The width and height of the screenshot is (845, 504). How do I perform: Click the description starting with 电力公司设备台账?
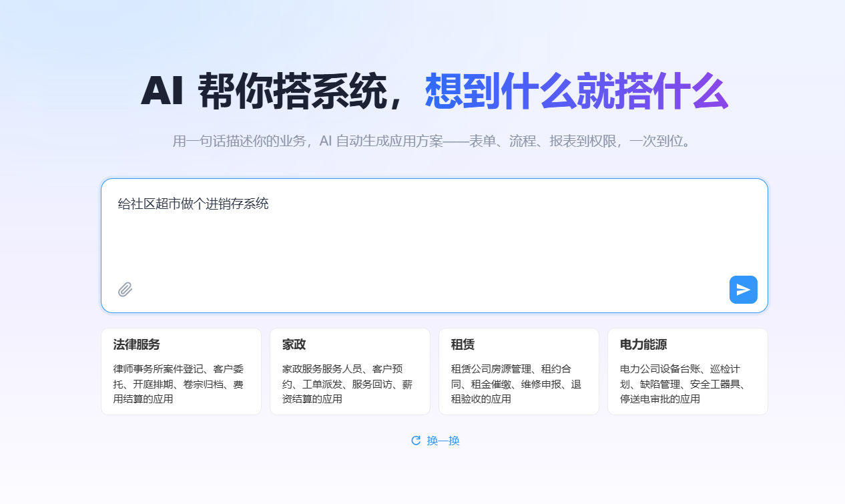tap(682, 384)
